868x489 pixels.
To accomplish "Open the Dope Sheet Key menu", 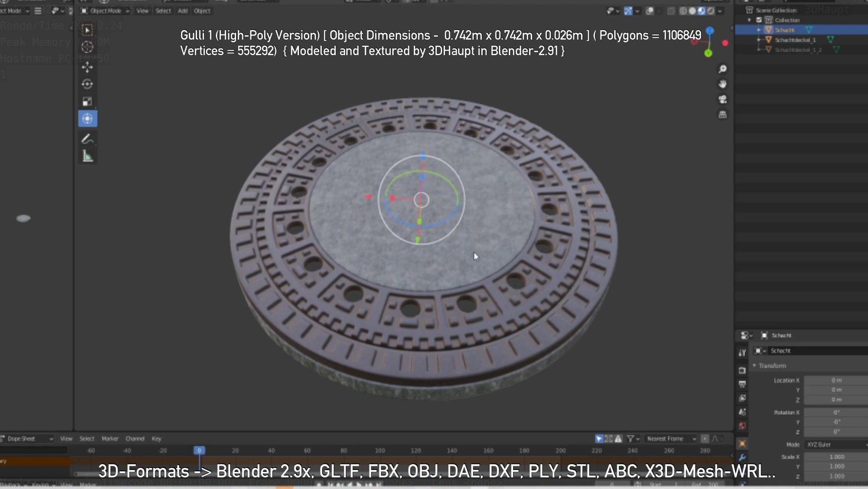I will 156,439.
